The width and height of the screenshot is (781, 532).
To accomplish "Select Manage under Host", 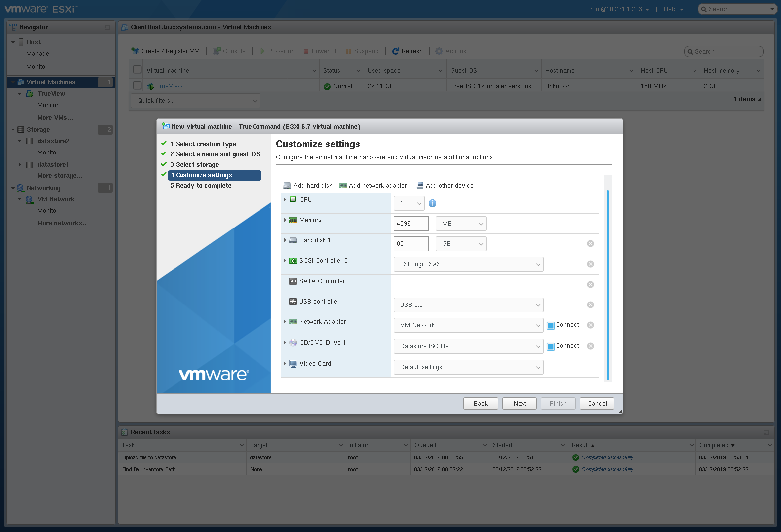I will [x=38, y=54].
